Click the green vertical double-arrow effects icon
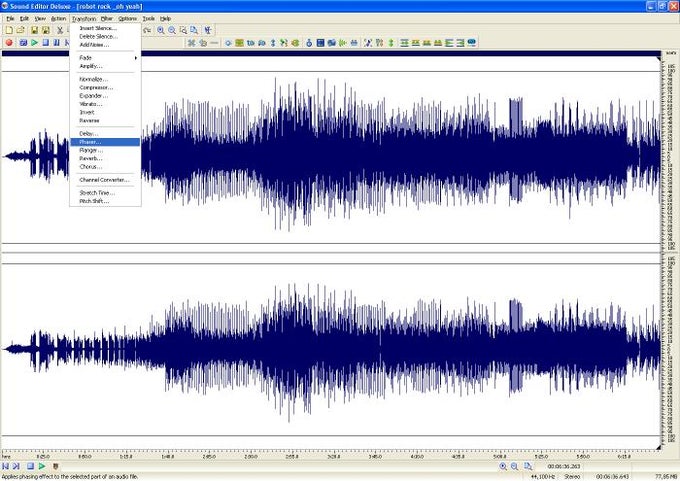The image size is (680, 481). pyautogui.click(x=391, y=43)
